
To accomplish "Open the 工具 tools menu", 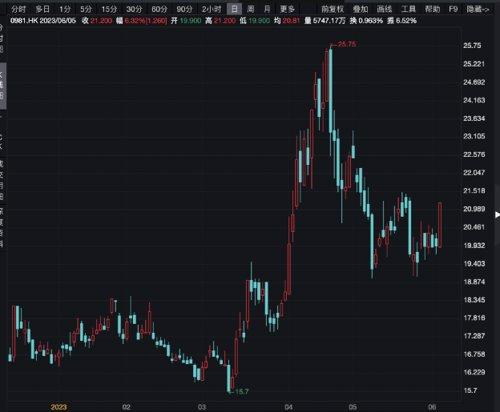I will pyautogui.click(x=408, y=9).
